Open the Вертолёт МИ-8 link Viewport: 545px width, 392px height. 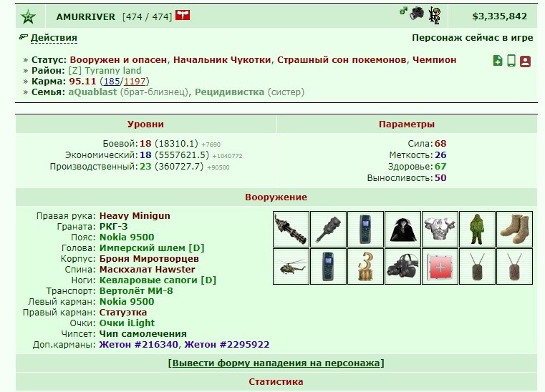tap(136, 290)
